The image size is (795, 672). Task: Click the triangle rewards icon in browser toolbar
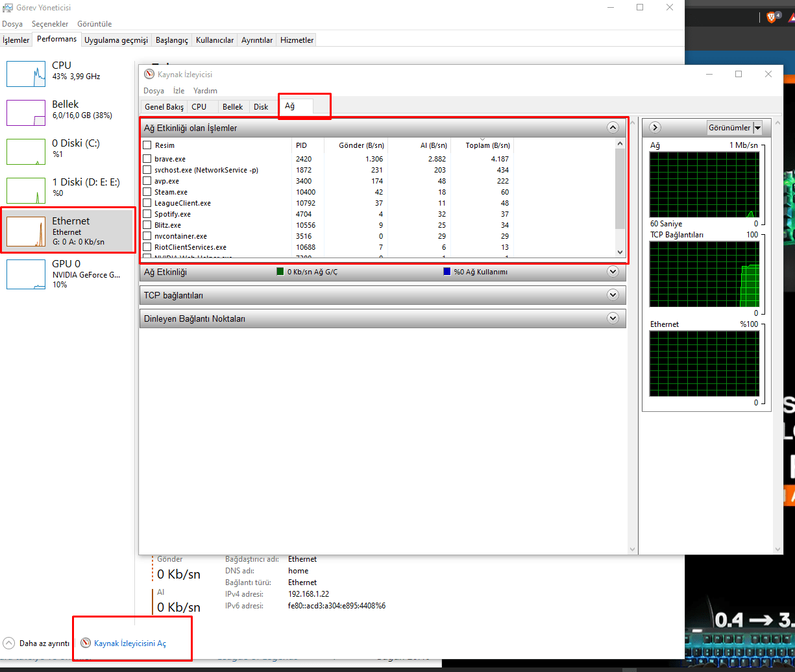pyautogui.click(x=792, y=18)
